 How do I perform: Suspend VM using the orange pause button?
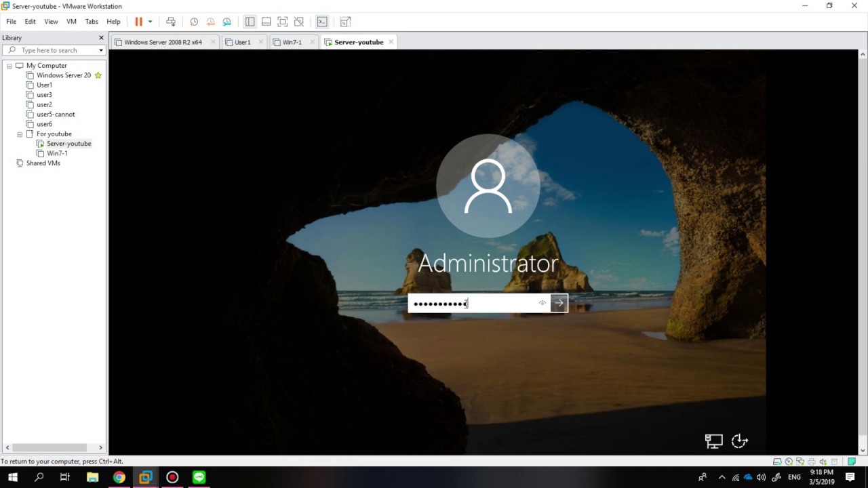(x=138, y=22)
